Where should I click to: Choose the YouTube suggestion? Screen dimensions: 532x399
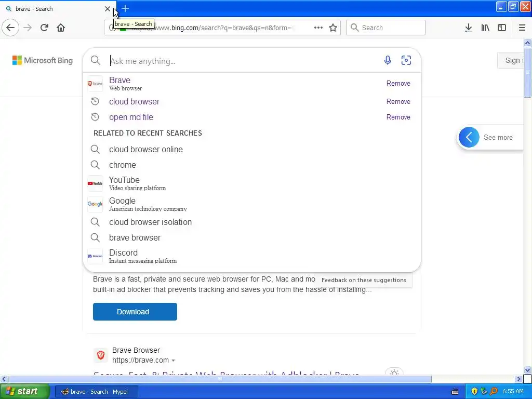point(252,183)
